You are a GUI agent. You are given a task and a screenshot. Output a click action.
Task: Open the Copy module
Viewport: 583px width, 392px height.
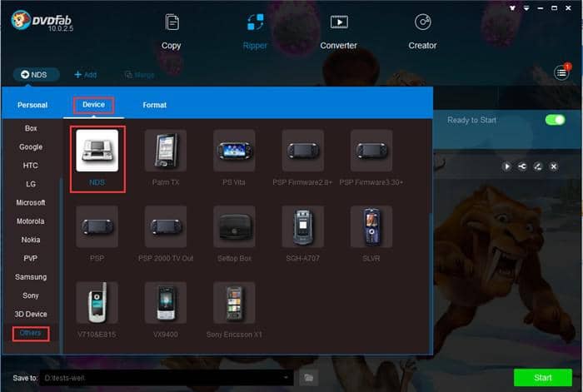[x=172, y=32]
